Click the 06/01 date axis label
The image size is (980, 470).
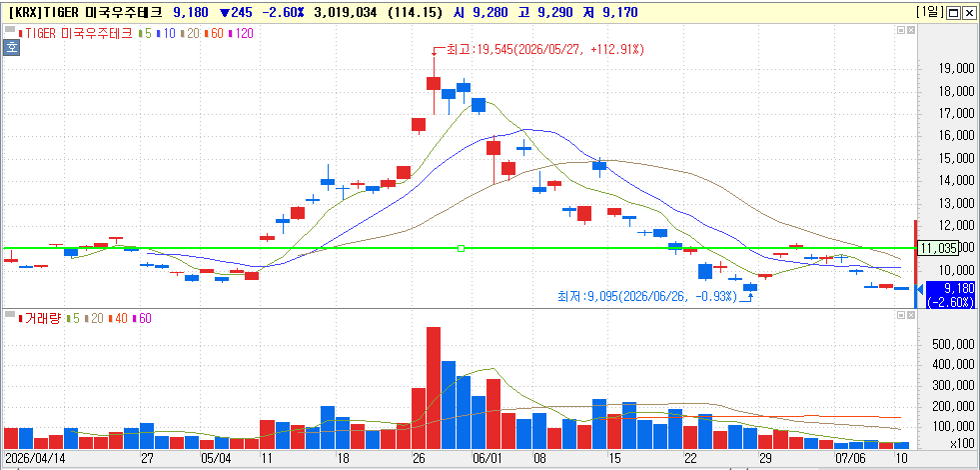coord(487,458)
